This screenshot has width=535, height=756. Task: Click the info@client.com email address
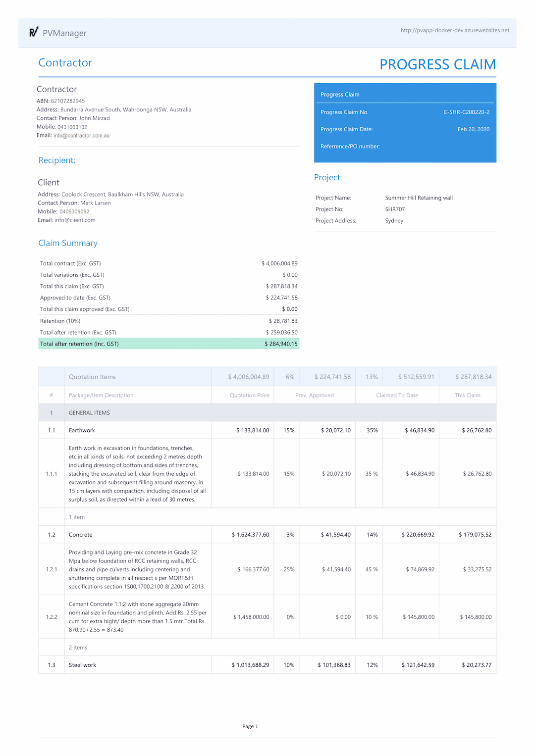coord(75,220)
